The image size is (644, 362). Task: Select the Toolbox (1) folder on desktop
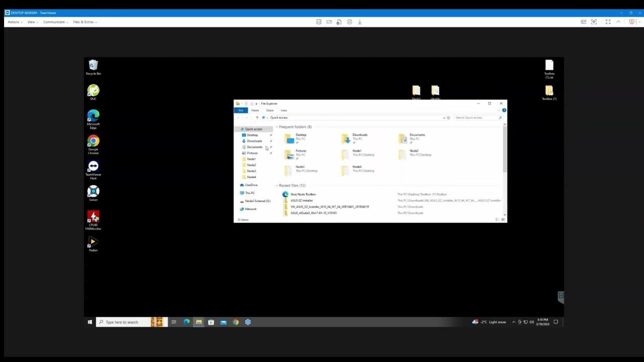coord(549,93)
